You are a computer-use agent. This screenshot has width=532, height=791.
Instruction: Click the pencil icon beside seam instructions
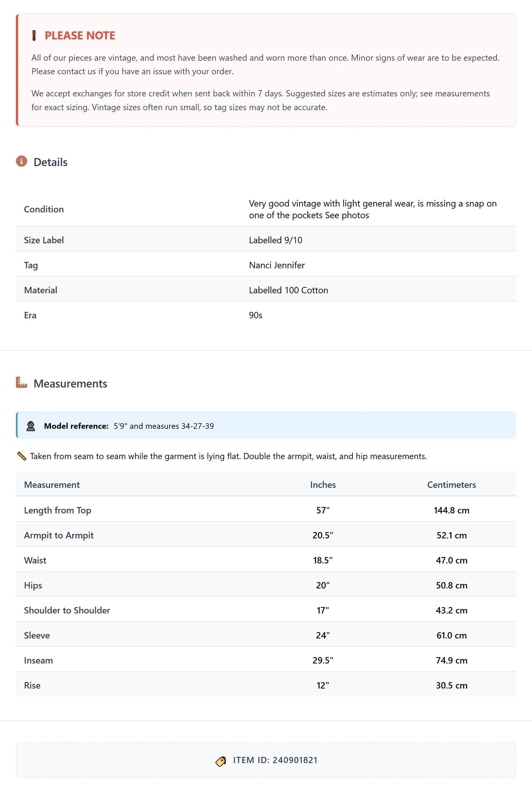(x=22, y=456)
